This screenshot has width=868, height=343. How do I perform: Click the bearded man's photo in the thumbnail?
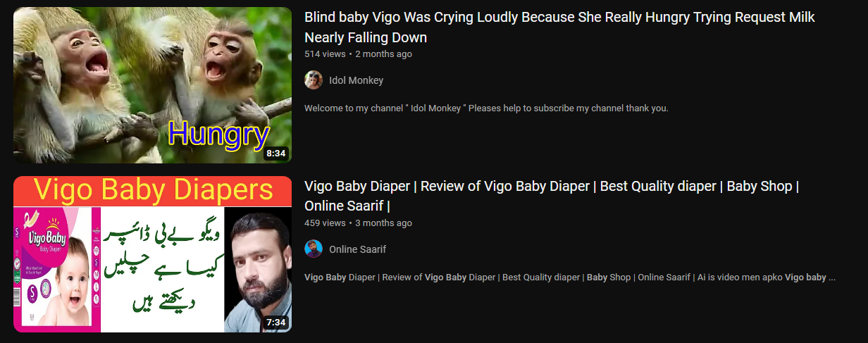[257, 269]
